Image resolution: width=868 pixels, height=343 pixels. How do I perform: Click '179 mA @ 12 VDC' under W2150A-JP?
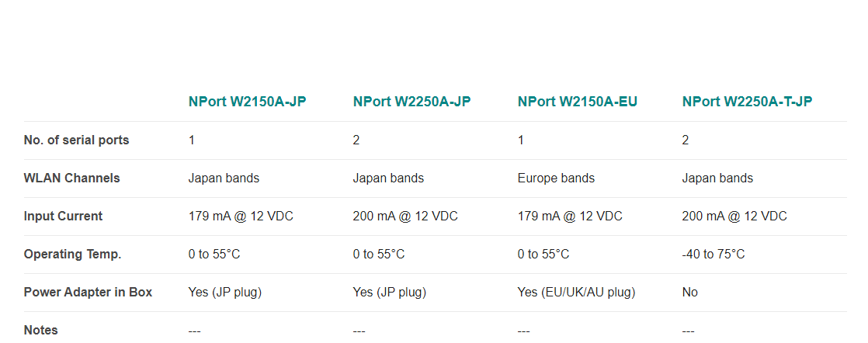click(241, 216)
